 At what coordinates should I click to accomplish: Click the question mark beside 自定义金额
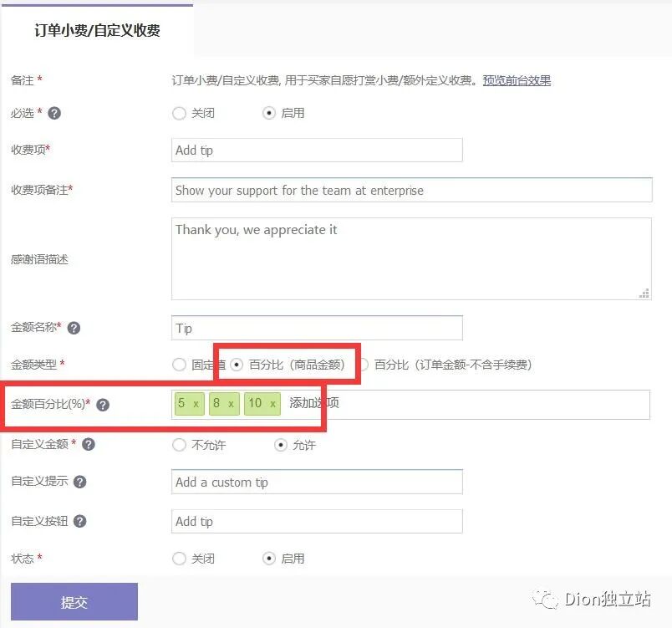click(x=88, y=445)
